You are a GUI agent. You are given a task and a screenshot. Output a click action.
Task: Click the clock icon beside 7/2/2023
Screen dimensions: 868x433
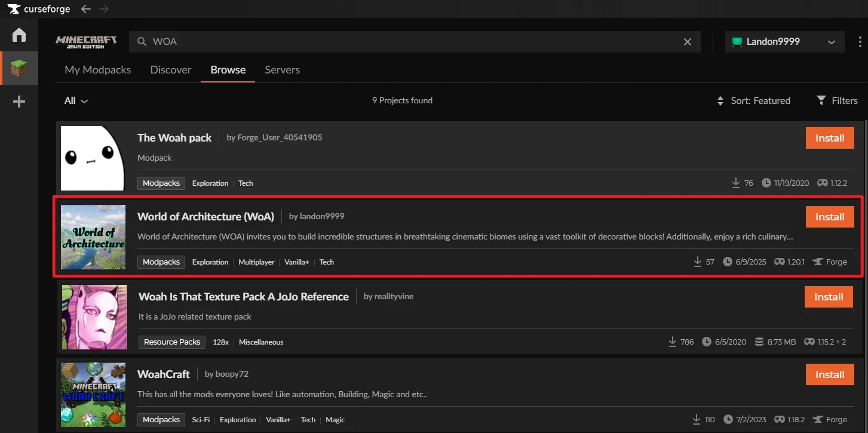pyautogui.click(x=728, y=419)
